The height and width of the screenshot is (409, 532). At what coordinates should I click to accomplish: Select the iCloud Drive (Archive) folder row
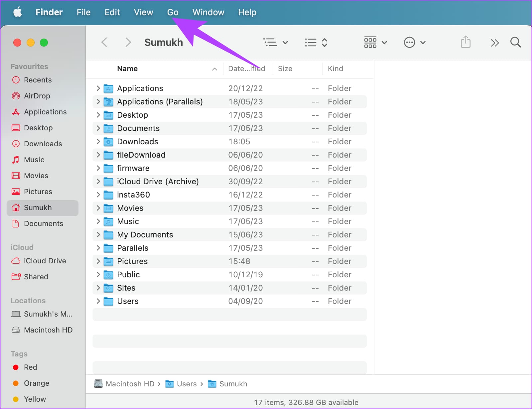click(x=158, y=182)
